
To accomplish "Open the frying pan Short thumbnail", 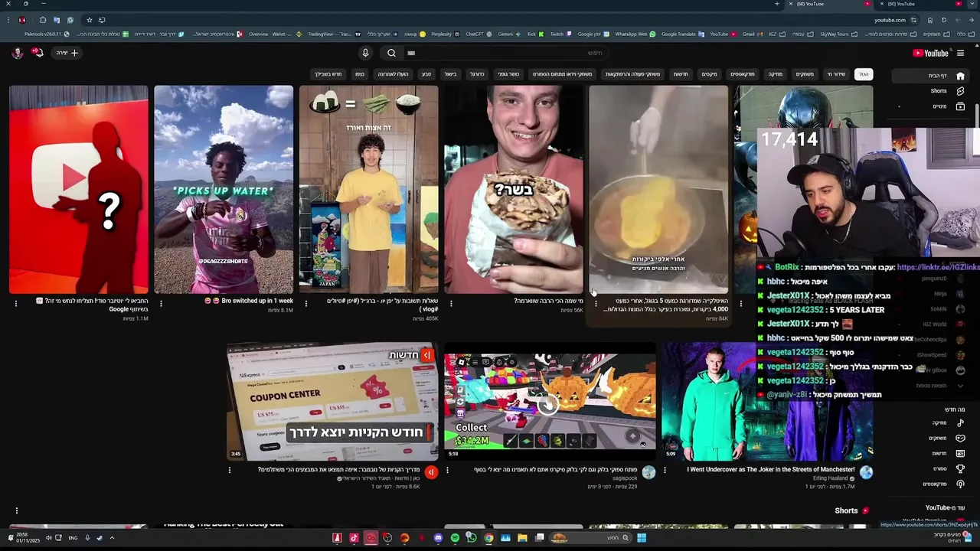I will click(658, 189).
